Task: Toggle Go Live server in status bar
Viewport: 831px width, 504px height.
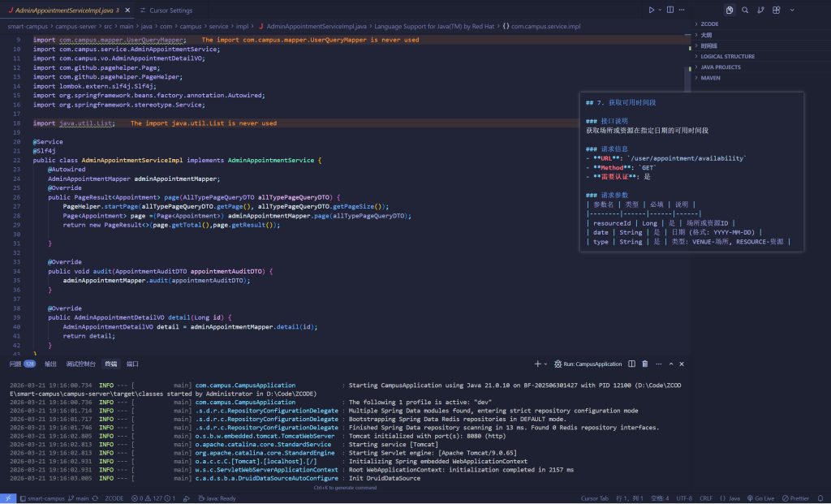Action: [x=760, y=498]
